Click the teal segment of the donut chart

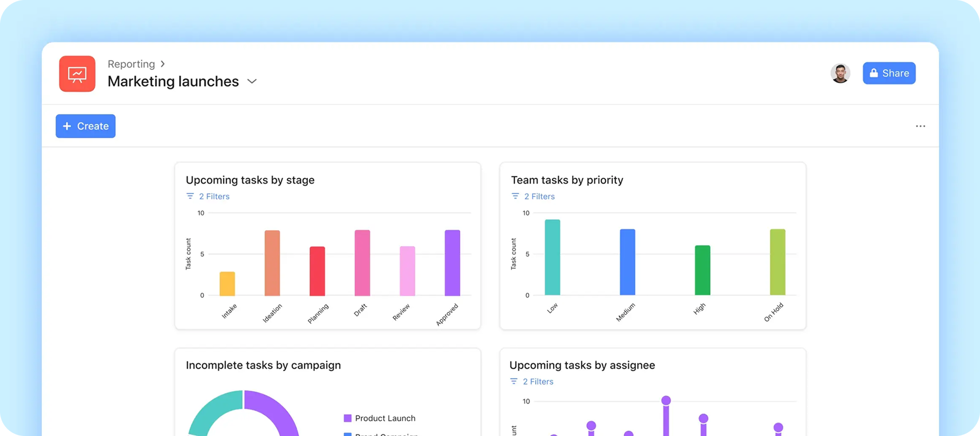click(212, 411)
